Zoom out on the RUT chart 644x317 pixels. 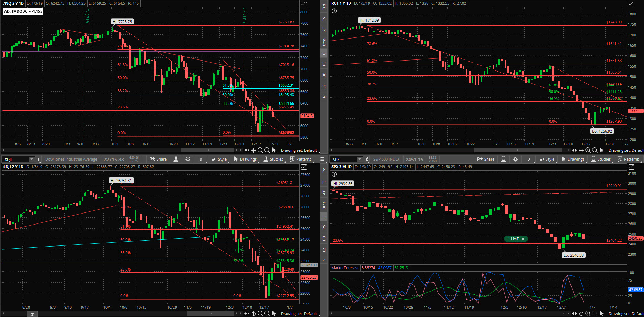595,150
